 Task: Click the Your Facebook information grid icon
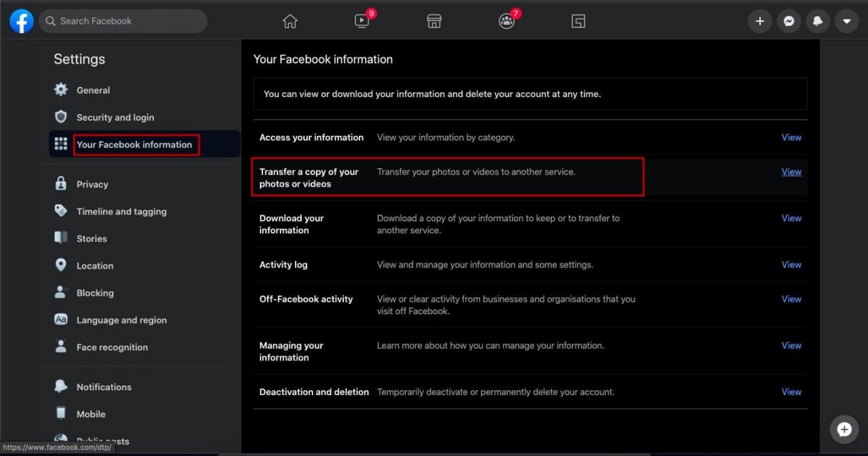[61, 144]
